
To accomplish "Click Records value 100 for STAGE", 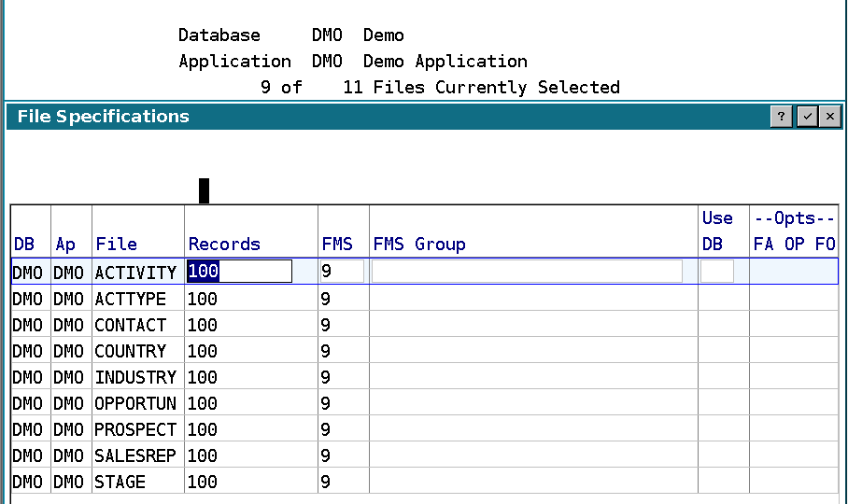I will pyautogui.click(x=203, y=482).
